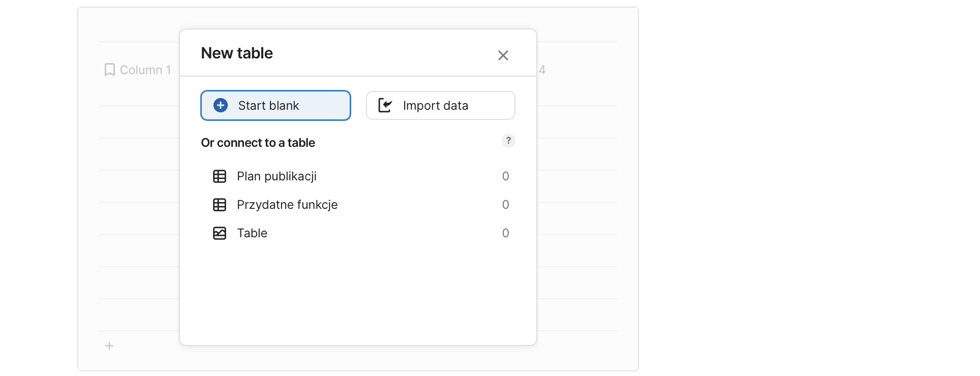Click the count 0 beside Plan publikacji
980x376 pixels.
(505, 176)
